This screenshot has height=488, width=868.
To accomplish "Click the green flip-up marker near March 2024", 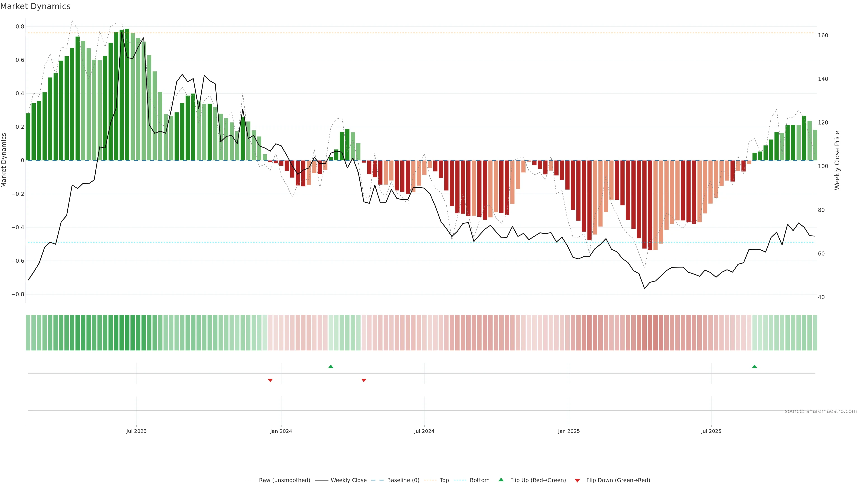I will tap(330, 366).
